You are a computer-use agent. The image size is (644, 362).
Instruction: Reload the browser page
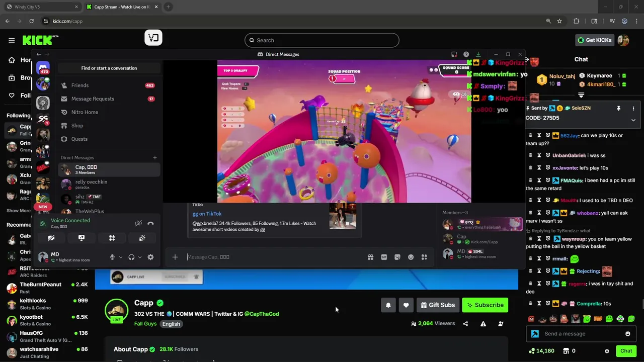click(x=31, y=21)
